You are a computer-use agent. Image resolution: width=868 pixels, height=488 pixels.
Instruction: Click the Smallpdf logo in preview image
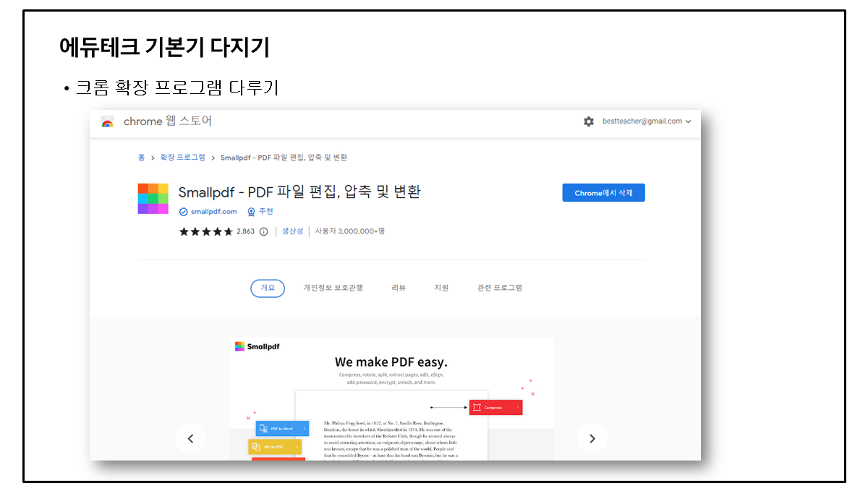[258, 346]
